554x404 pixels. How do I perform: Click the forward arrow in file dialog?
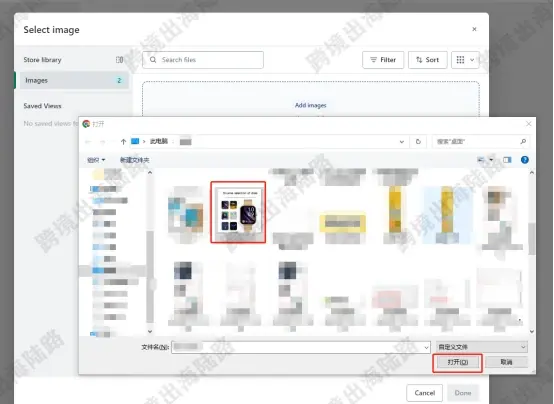pos(103,142)
